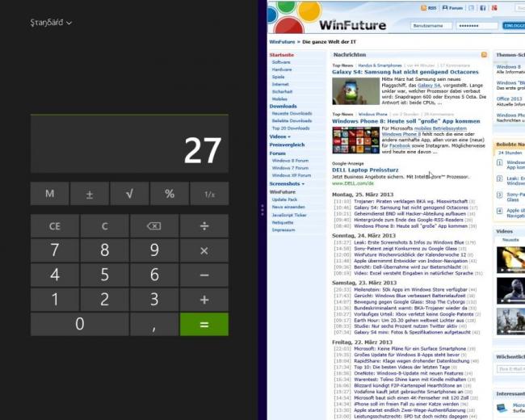Open the DELL Laptop Preissturz ad link

tap(365, 170)
